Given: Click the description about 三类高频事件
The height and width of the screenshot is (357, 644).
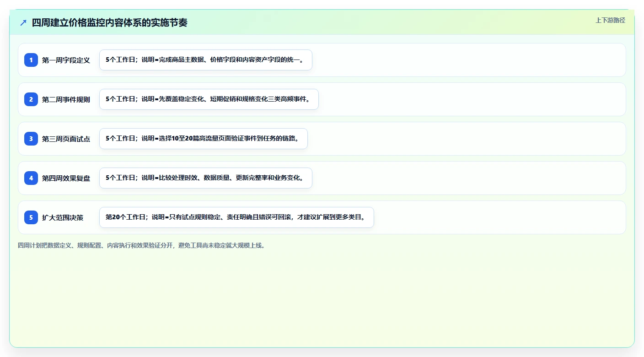Looking at the screenshot, I should tap(209, 99).
